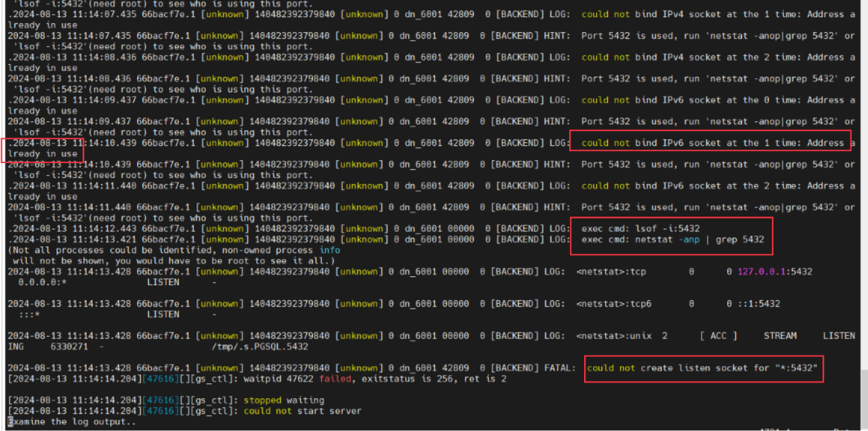
Task: Click the "/tmp/.s.PGSQL.5432" socket path
Action: [x=259, y=347]
